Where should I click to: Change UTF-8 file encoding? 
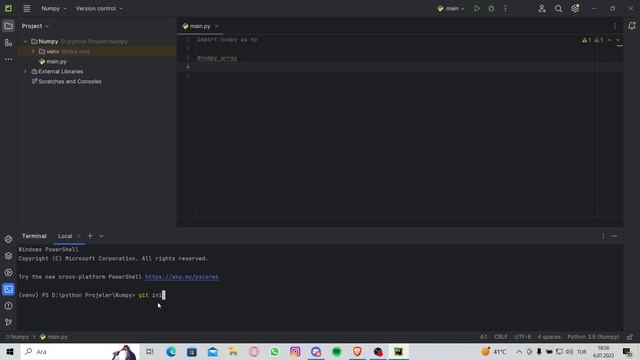(x=522, y=337)
